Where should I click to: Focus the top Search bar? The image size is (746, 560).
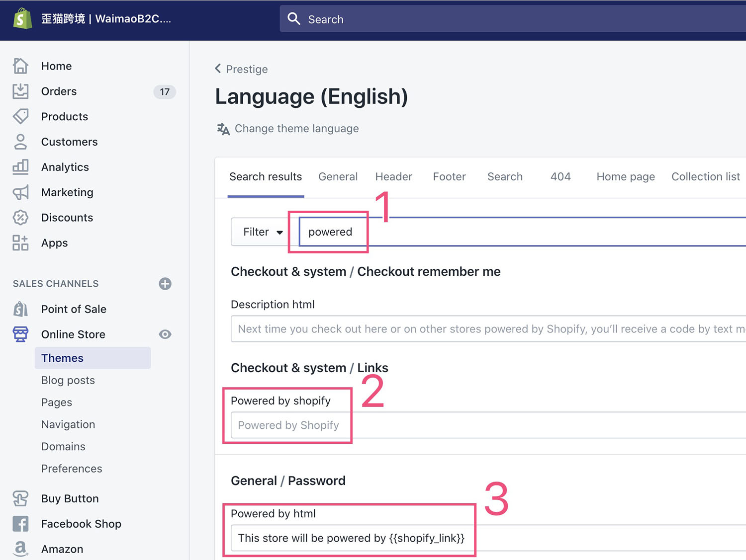(513, 19)
